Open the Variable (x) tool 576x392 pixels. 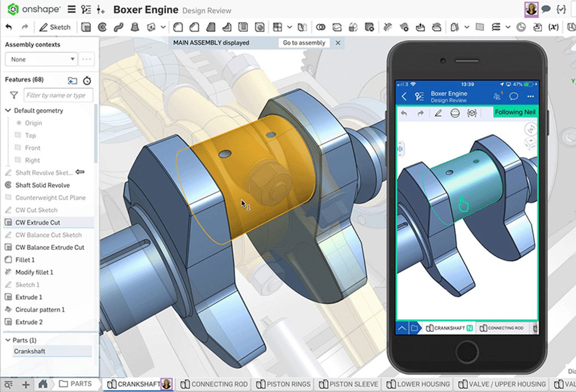click(x=553, y=27)
